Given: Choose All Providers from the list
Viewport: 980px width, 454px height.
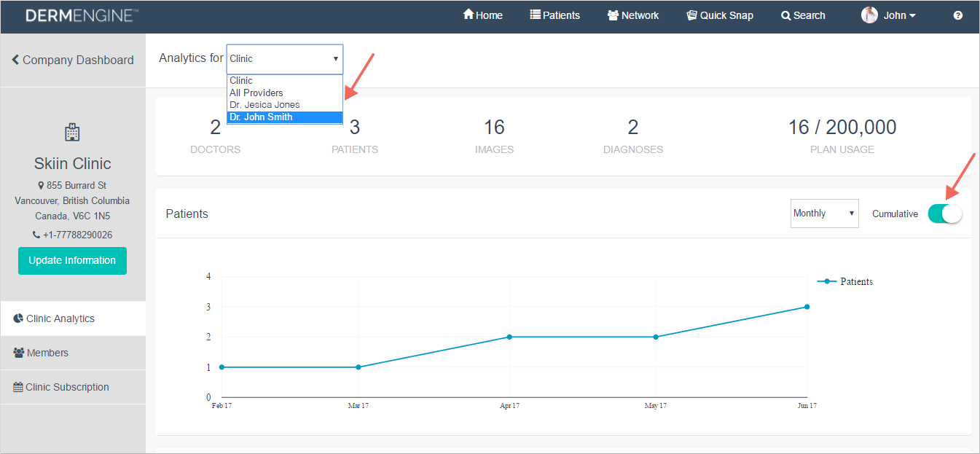Looking at the screenshot, I should [x=256, y=93].
